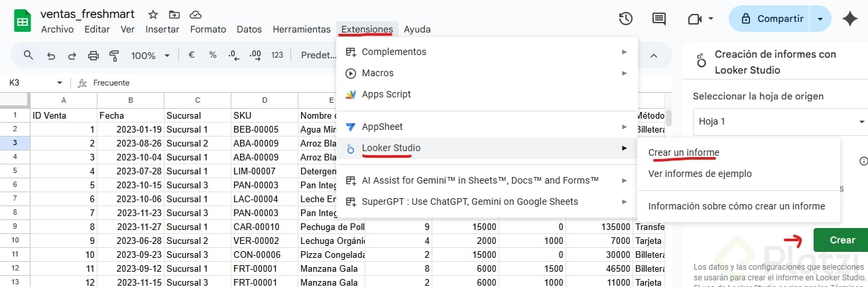Click the Gemini sparkle icon
The image size is (868, 287).
(849, 19)
